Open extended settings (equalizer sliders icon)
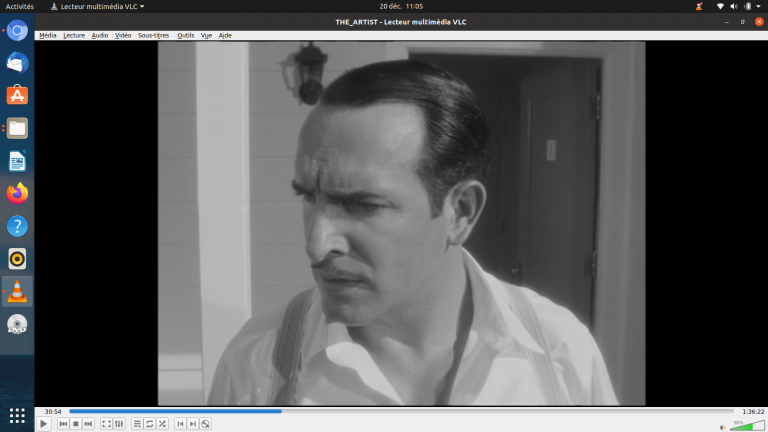 click(x=119, y=424)
